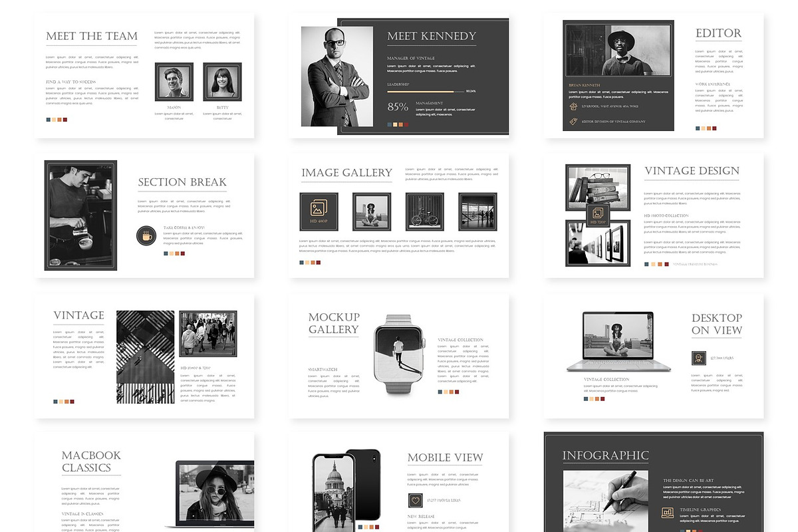Click the "Vintage Design" heading
798x532 pixels.
692,171
